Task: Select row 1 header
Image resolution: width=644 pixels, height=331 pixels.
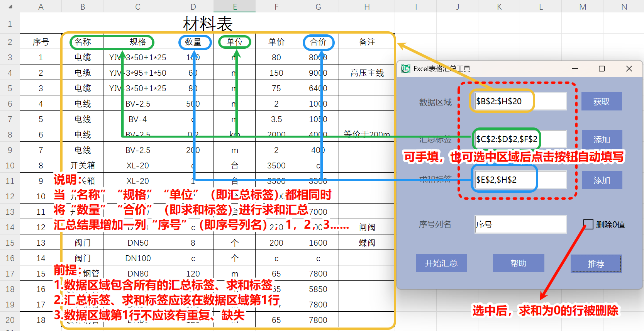Action: coord(10,24)
